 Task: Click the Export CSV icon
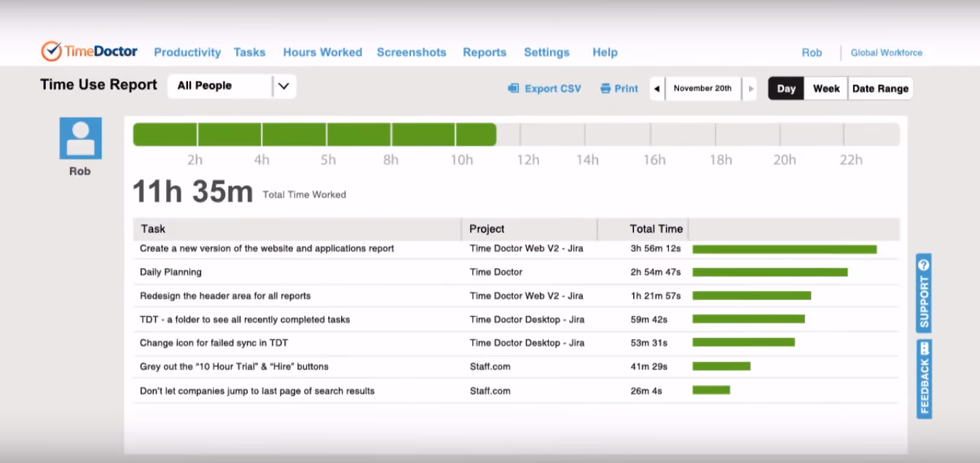[513, 89]
